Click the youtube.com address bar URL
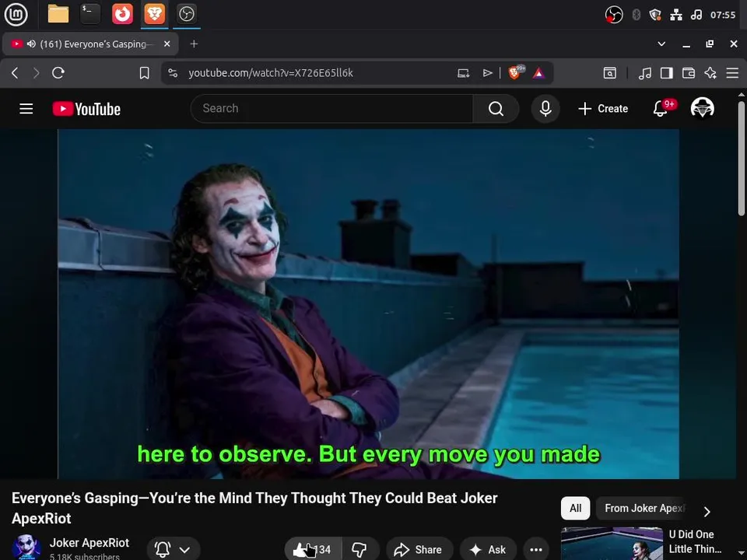Viewport: 747px width, 560px height. [x=271, y=73]
